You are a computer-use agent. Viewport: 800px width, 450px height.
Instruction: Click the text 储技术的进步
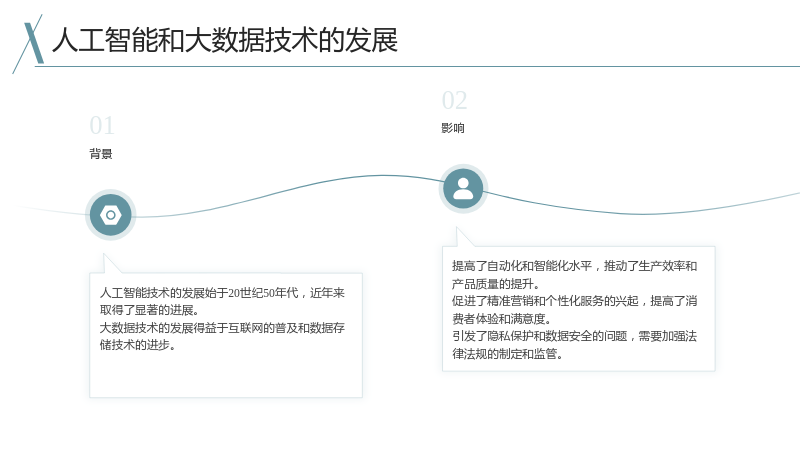[x=135, y=345]
